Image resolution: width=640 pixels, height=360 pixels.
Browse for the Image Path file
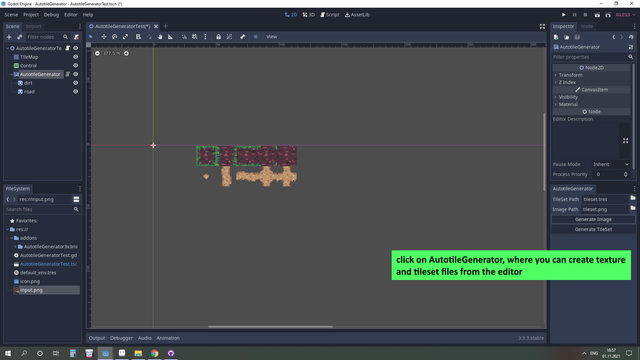coord(633,208)
